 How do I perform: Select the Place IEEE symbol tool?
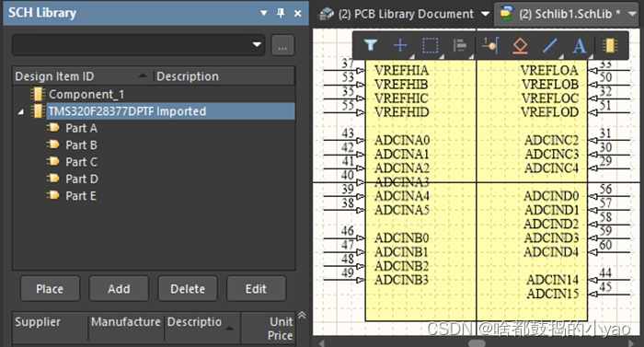point(520,45)
